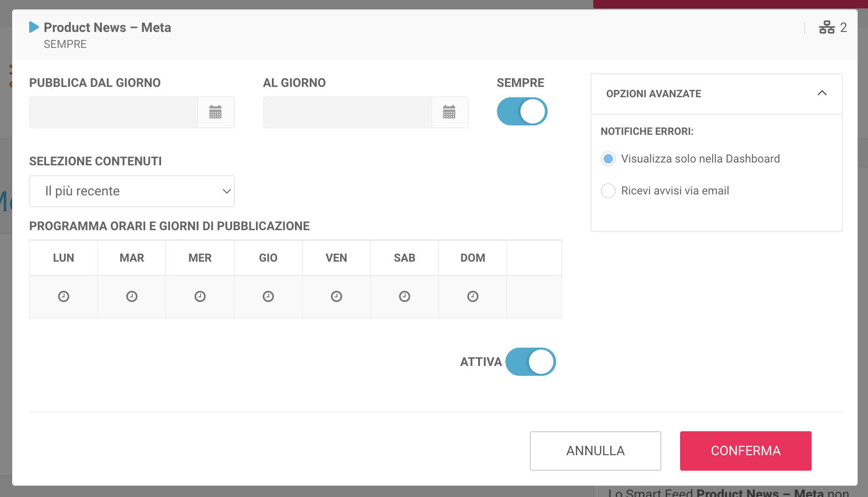Image resolution: width=868 pixels, height=497 pixels.
Task: Click the clock icon under DOM
Action: (x=473, y=296)
